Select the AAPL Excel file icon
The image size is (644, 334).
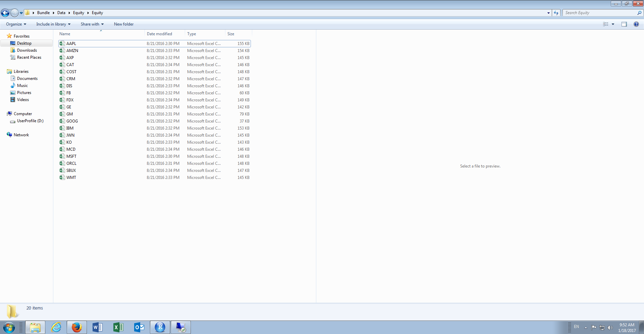pos(62,43)
